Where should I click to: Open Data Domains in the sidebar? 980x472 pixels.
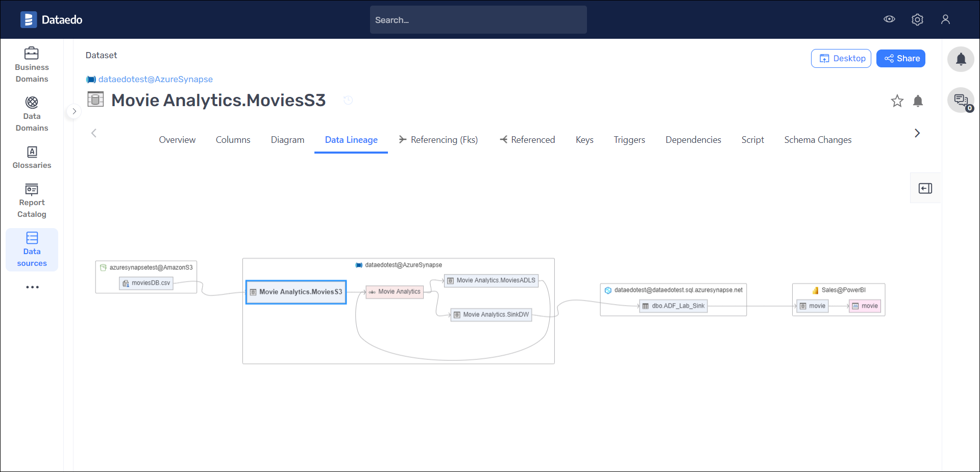coord(32,114)
